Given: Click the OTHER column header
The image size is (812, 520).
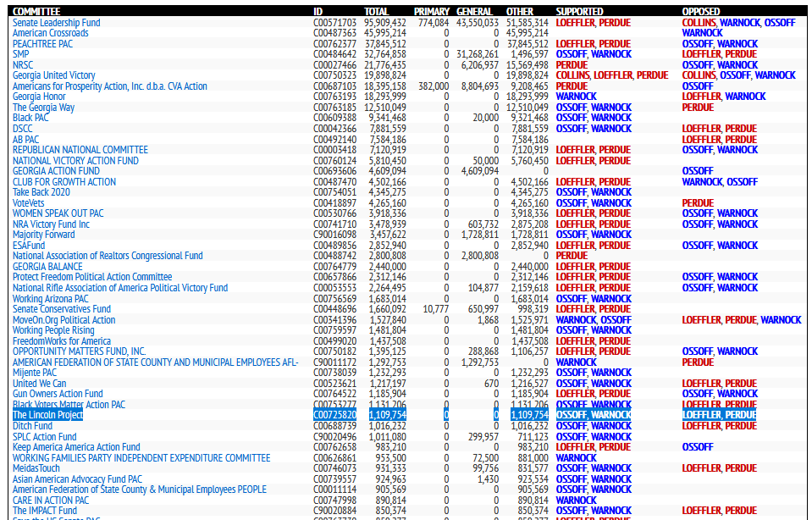Looking at the screenshot, I should click(x=519, y=11).
